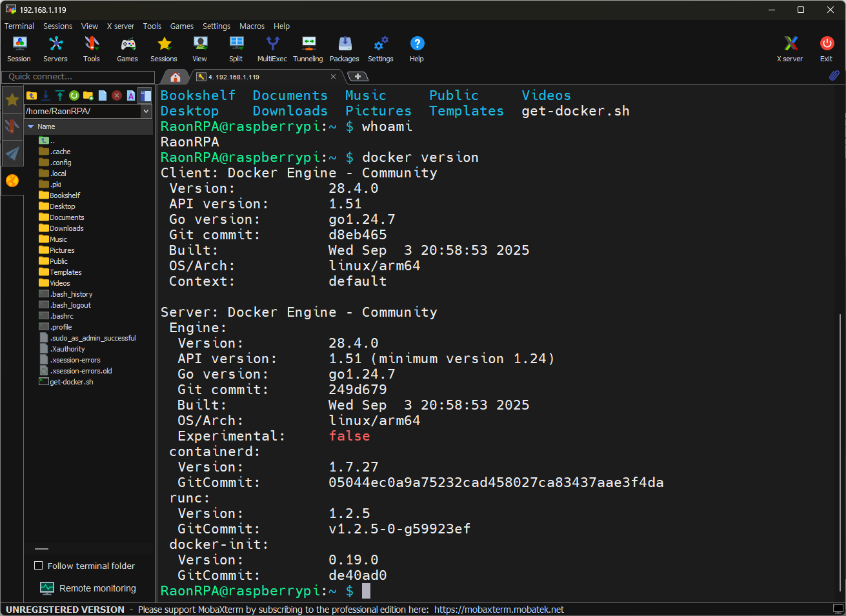Open the Tunneling tool in toolbar
The width and height of the screenshot is (846, 616).
[x=308, y=49]
